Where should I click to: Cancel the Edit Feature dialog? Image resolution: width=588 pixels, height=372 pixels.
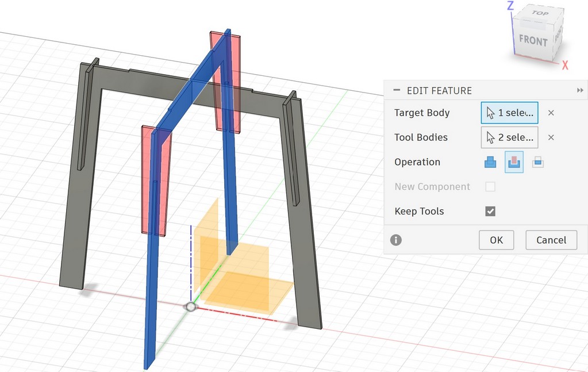(x=551, y=240)
